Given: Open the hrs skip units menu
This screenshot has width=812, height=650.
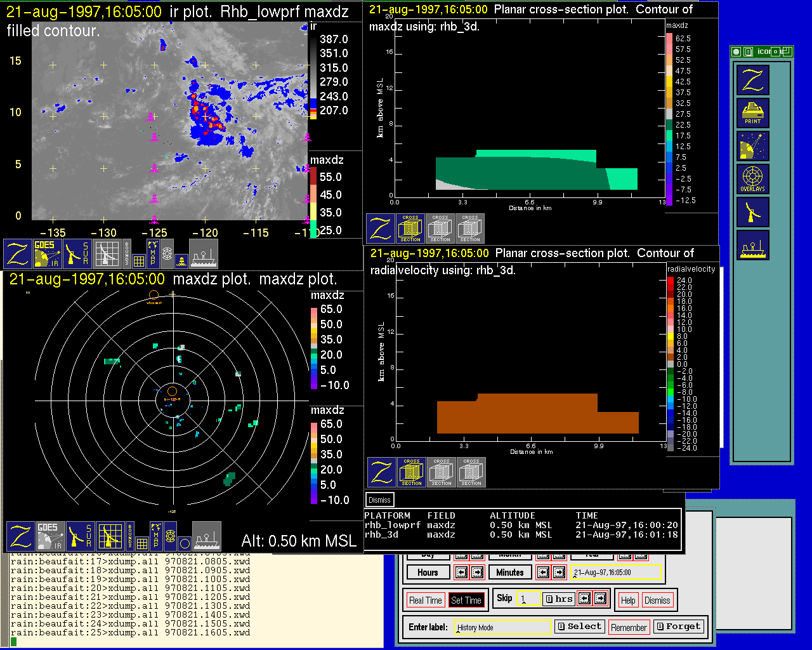Looking at the screenshot, I should [558, 599].
